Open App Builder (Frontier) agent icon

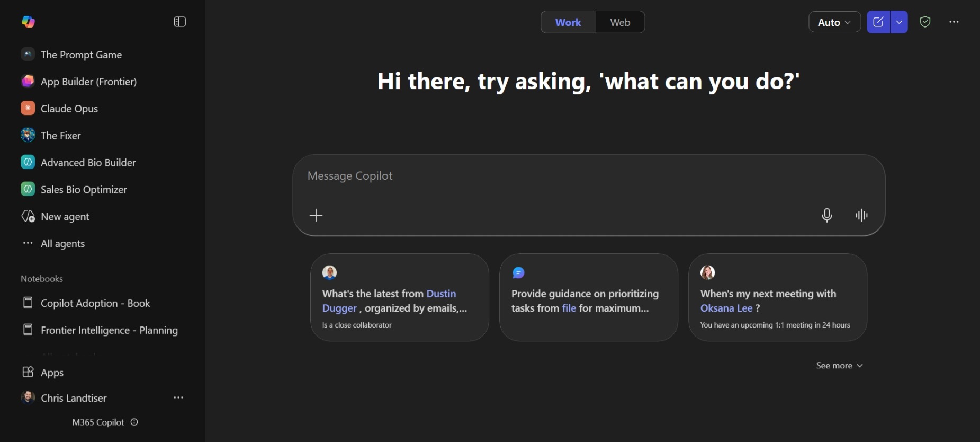[x=28, y=81]
